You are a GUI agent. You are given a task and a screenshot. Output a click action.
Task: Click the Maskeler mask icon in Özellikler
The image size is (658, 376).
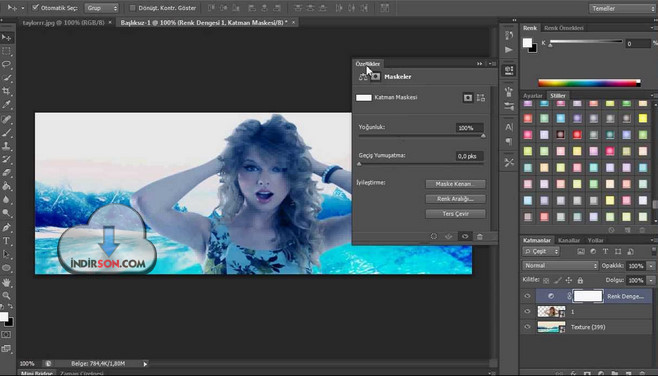pyautogui.click(x=376, y=77)
